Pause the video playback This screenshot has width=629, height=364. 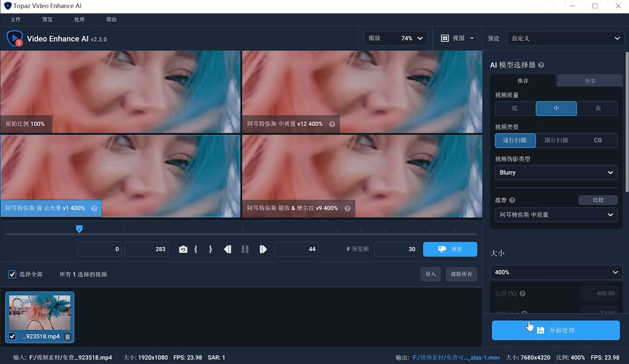(x=245, y=249)
